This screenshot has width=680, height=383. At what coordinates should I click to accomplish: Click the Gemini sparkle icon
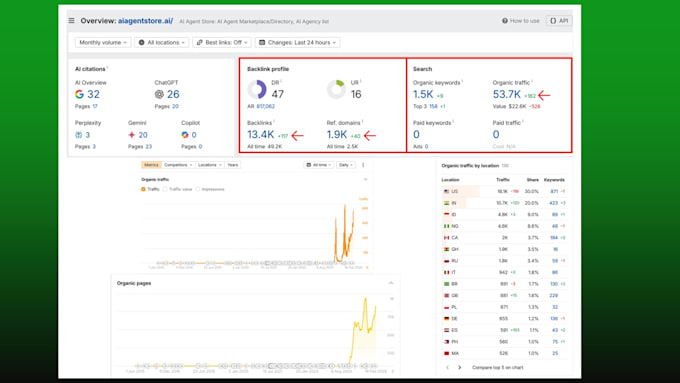(x=131, y=135)
